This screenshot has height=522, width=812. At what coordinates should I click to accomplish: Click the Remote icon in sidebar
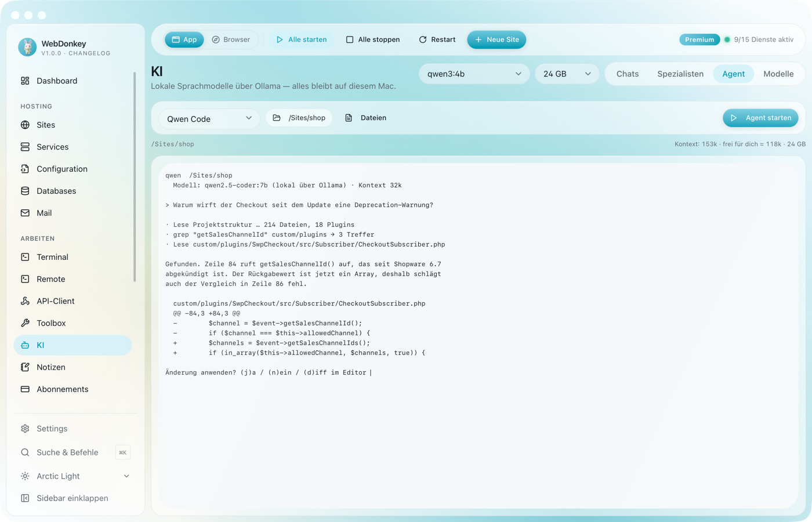tap(25, 279)
